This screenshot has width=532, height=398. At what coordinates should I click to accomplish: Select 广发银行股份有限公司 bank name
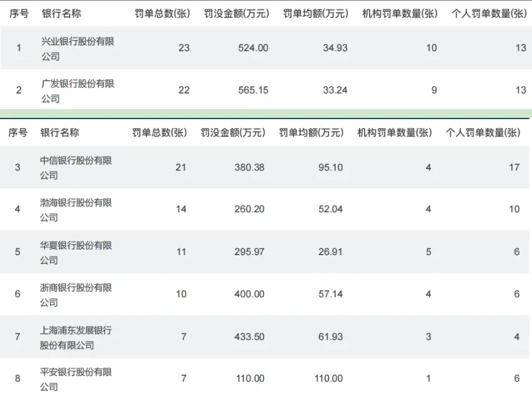click(77, 91)
